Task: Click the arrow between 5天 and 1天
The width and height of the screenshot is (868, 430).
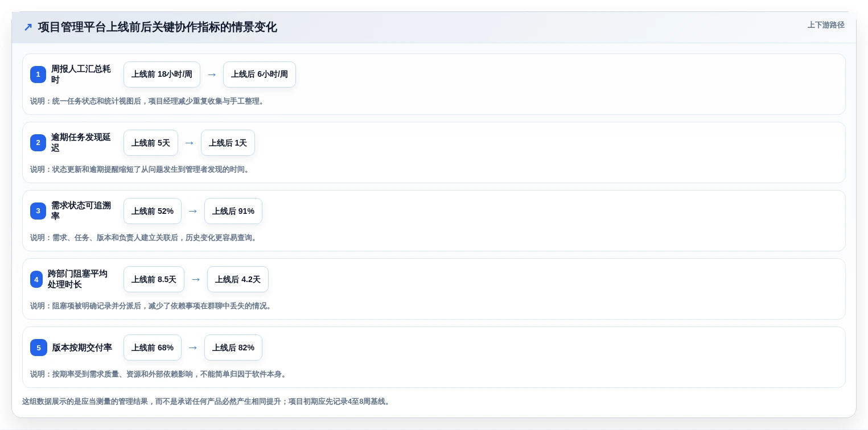Action: (190, 143)
